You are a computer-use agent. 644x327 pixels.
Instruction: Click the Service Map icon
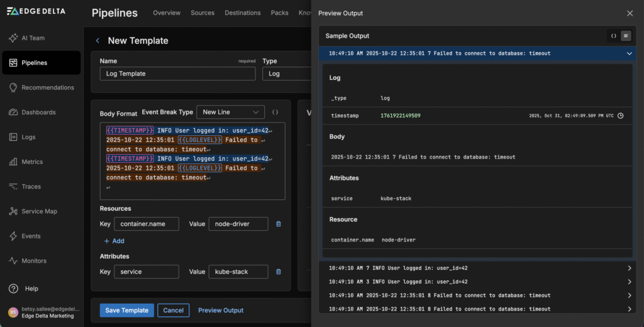point(13,211)
